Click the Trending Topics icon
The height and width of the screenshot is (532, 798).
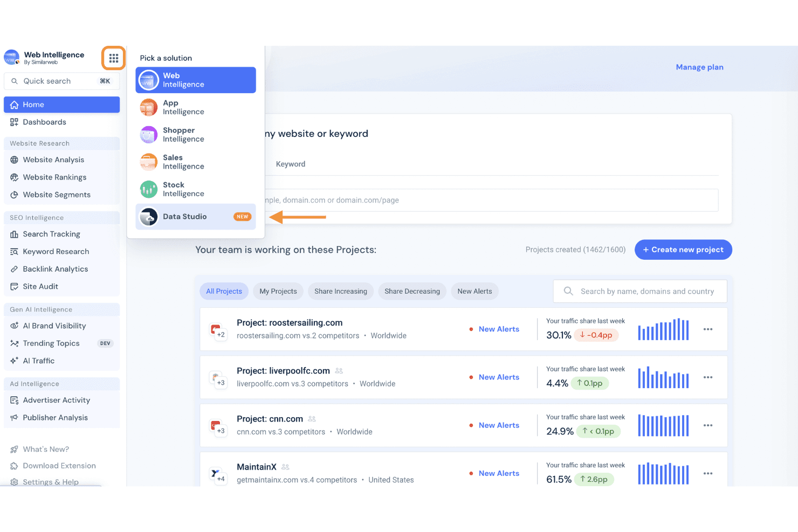pos(15,343)
